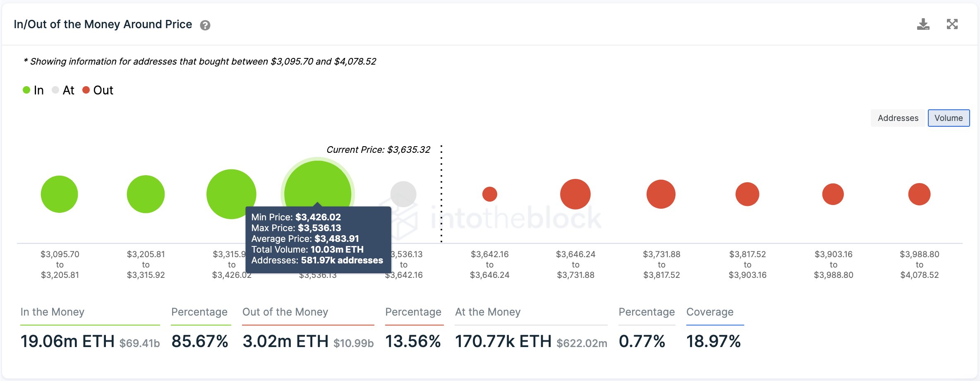Select the Volume view button
This screenshot has width=980, height=381.
point(949,118)
